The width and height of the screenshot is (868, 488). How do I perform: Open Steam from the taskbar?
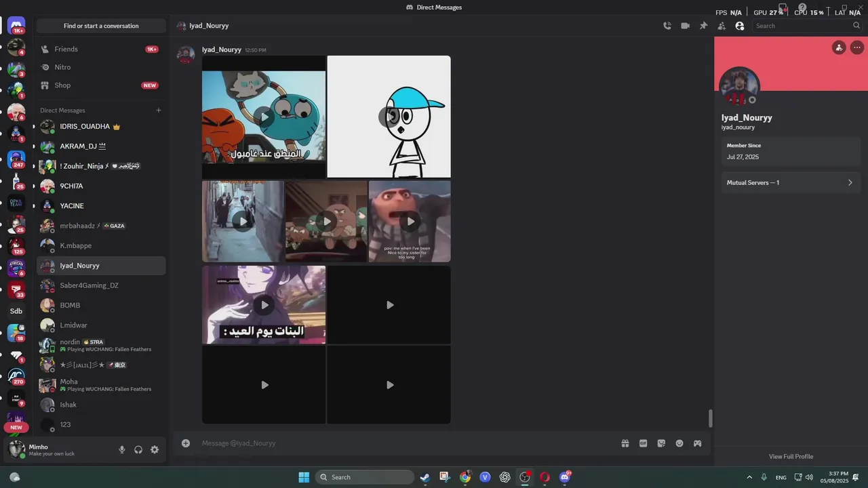(425, 477)
